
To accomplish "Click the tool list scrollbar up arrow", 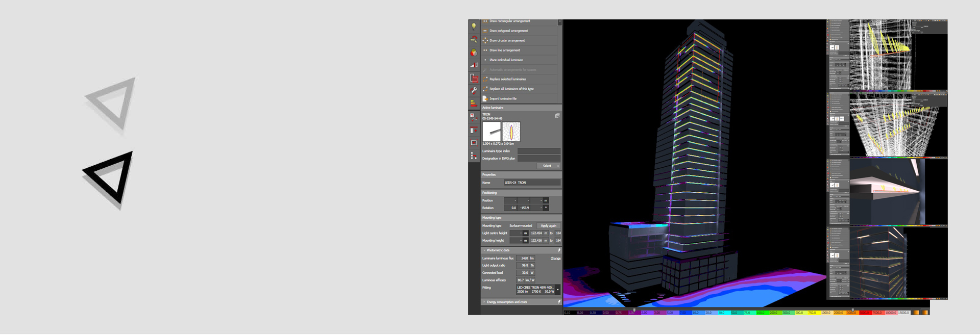I will 560,22.
